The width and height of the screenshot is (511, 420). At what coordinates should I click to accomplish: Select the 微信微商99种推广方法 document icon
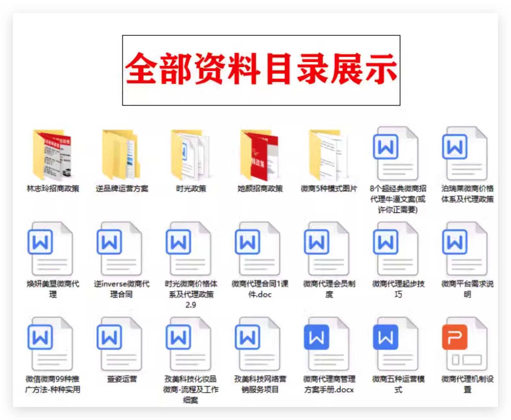(x=50, y=344)
